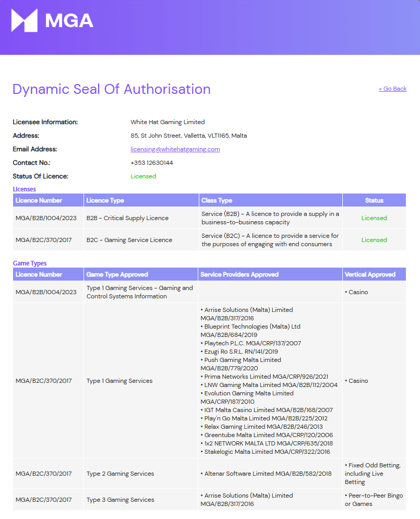This screenshot has width=420, height=519.
Task: Click the Service (B2B) class type description
Action: point(270,218)
